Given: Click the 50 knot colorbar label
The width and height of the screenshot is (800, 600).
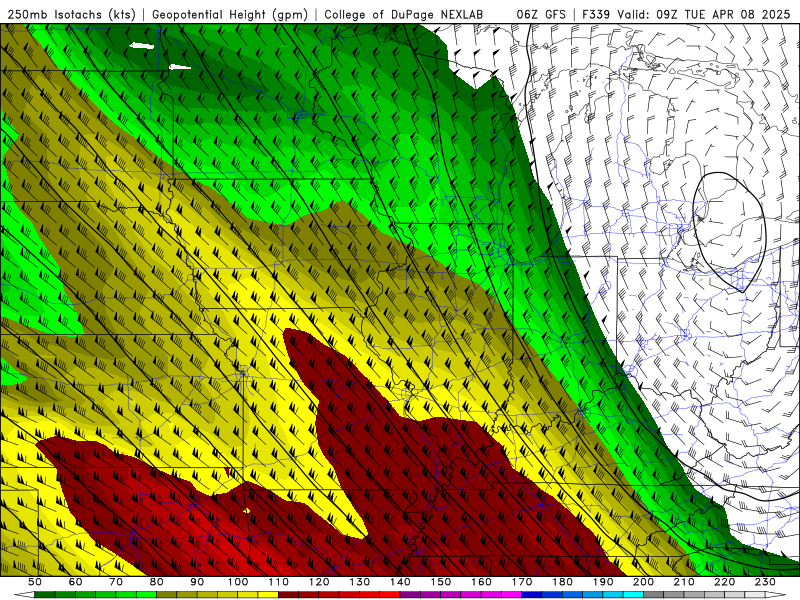Looking at the screenshot, I should pyautogui.click(x=35, y=582).
